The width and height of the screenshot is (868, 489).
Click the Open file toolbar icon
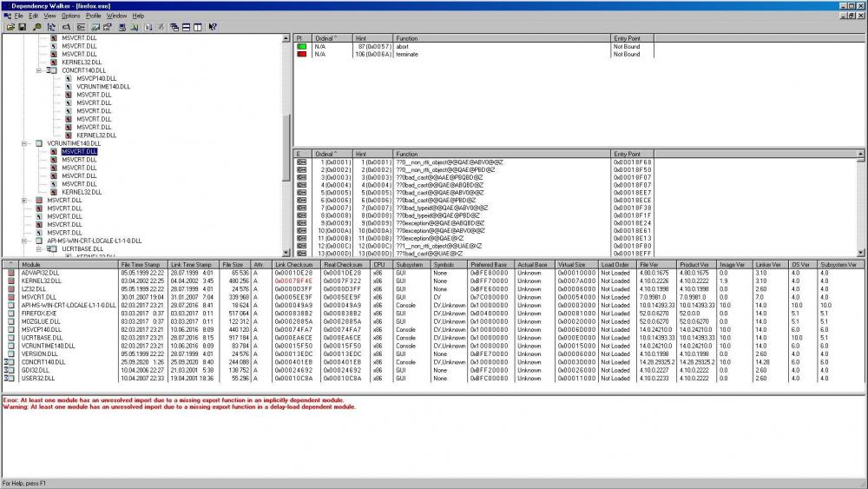(10, 27)
